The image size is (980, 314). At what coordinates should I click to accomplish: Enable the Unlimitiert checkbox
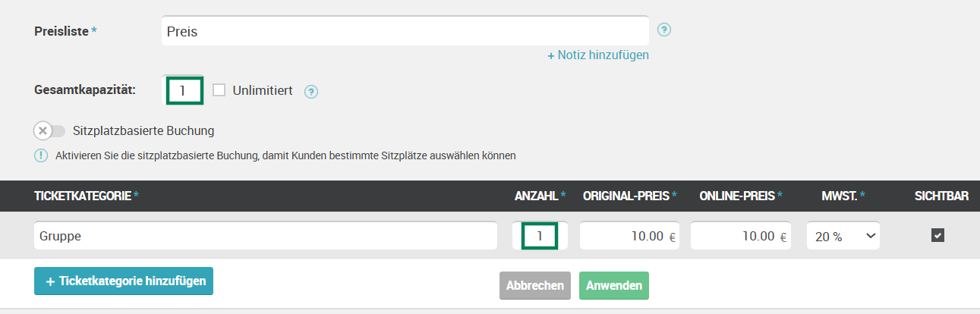pyautogui.click(x=219, y=90)
